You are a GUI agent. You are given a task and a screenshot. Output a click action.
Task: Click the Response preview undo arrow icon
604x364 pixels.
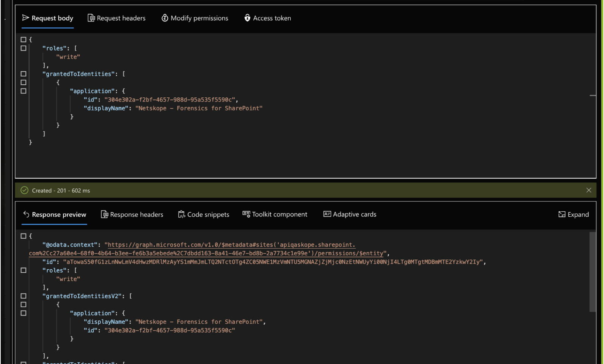26,214
